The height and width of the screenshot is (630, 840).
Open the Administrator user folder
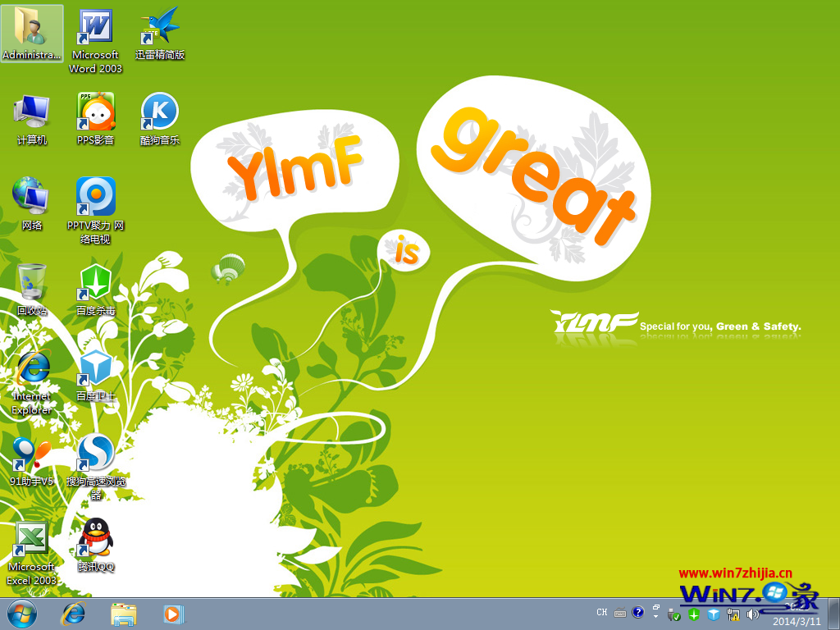point(31,29)
